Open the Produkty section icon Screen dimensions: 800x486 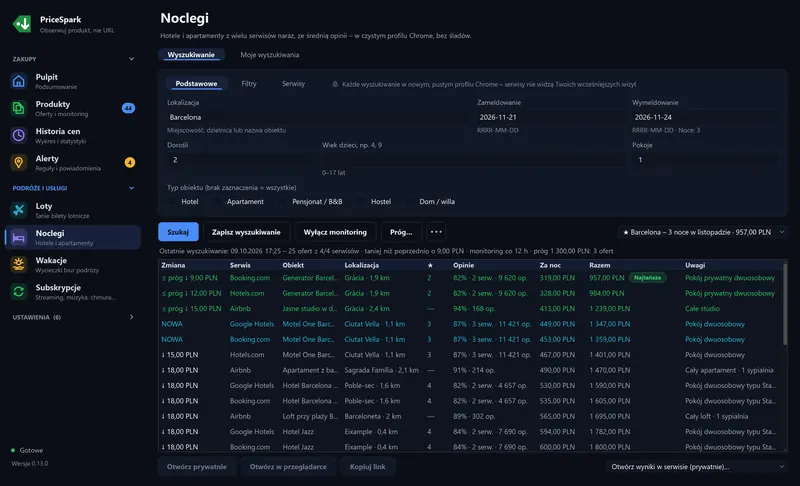[18, 108]
